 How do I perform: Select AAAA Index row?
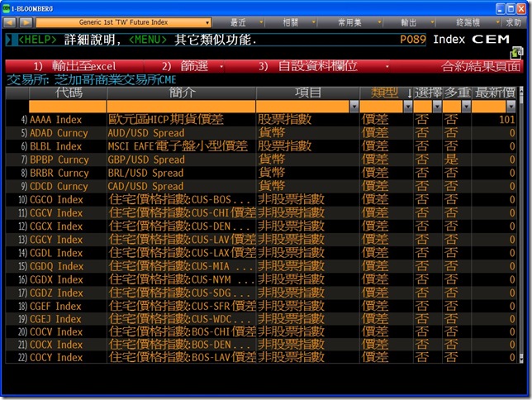(261, 120)
